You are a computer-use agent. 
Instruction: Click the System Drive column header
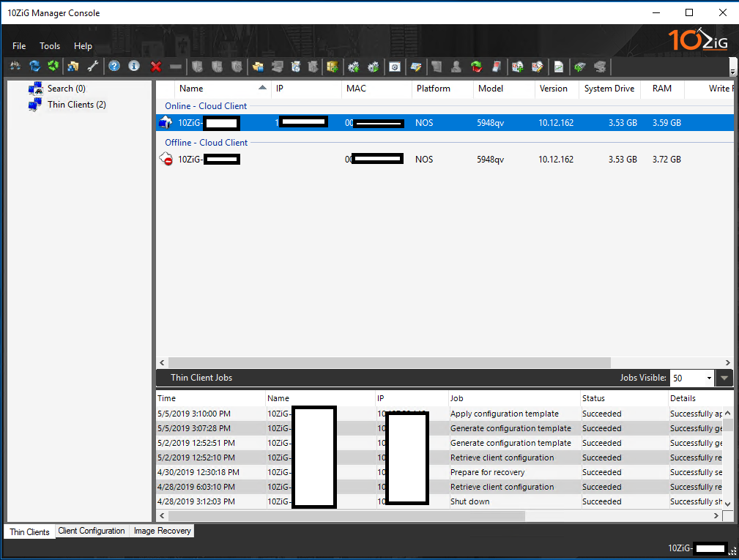click(x=609, y=88)
